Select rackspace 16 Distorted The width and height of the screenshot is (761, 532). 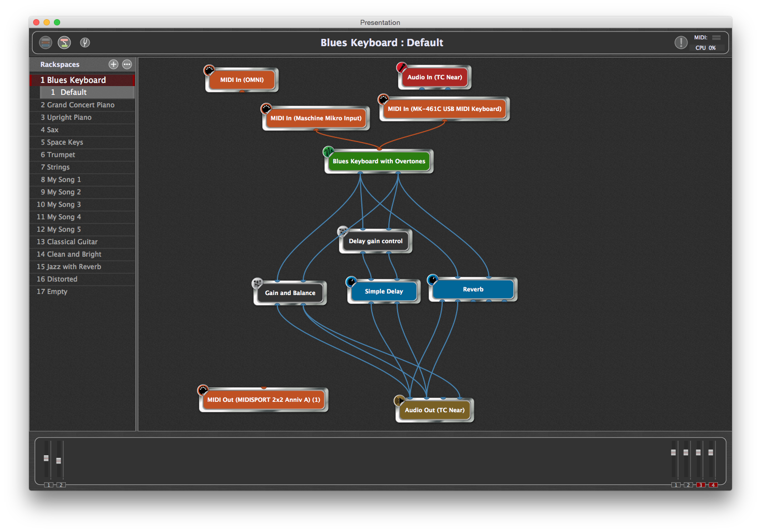(82, 279)
